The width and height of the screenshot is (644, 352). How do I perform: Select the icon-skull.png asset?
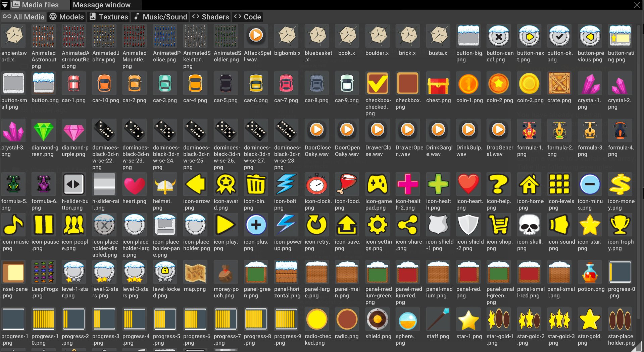529,225
